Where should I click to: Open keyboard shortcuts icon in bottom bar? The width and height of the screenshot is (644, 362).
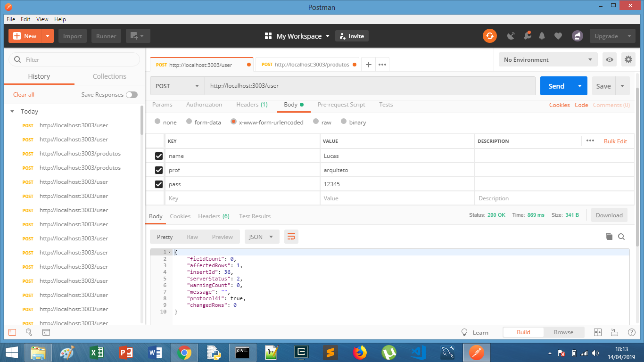click(614, 332)
